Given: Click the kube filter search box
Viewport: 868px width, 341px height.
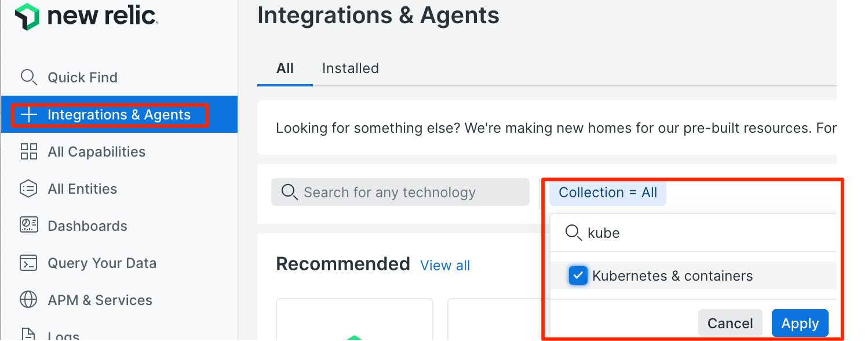Looking at the screenshot, I should pos(693,233).
